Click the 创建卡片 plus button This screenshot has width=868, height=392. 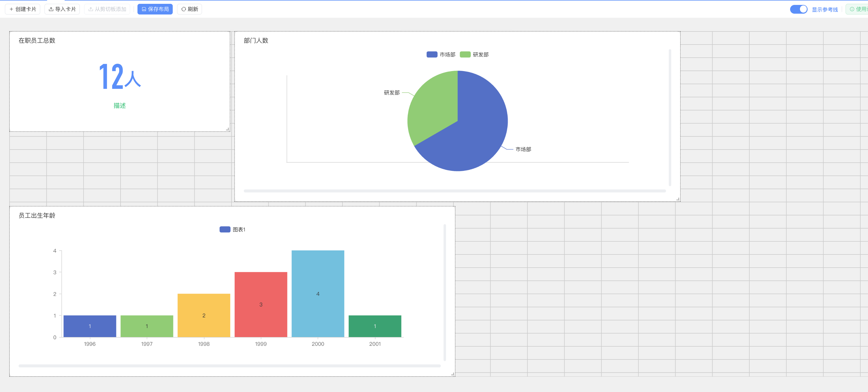pos(23,9)
